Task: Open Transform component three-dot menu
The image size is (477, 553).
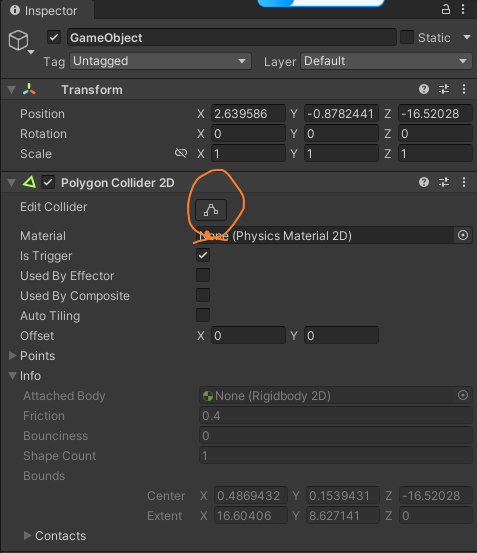Action: pyautogui.click(x=464, y=89)
